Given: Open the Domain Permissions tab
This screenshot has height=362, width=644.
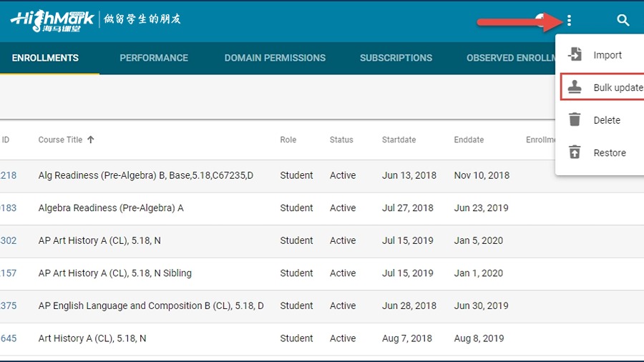Looking at the screenshot, I should (275, 58).
